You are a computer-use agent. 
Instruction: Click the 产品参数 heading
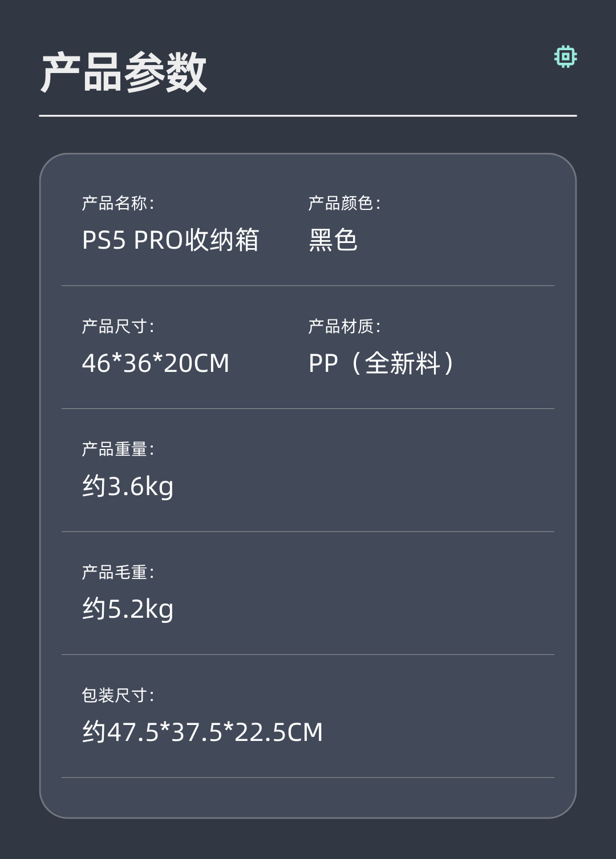click(123, 72)
